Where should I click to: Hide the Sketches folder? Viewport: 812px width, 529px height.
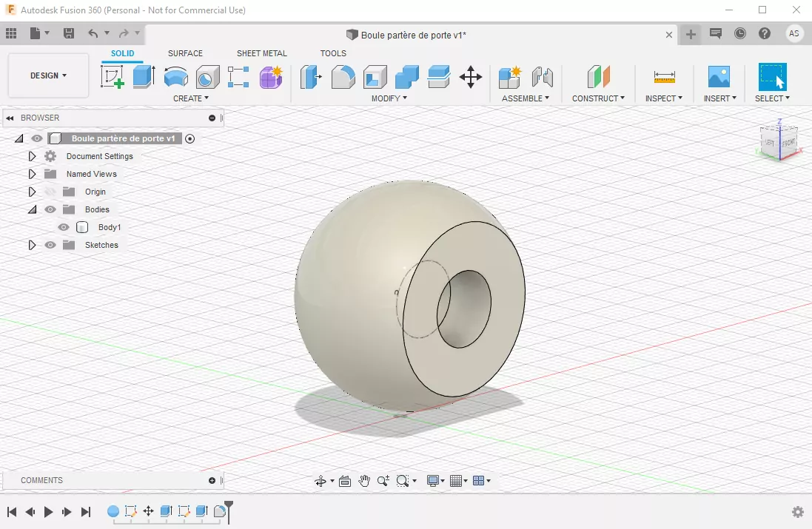coord(50,245)
